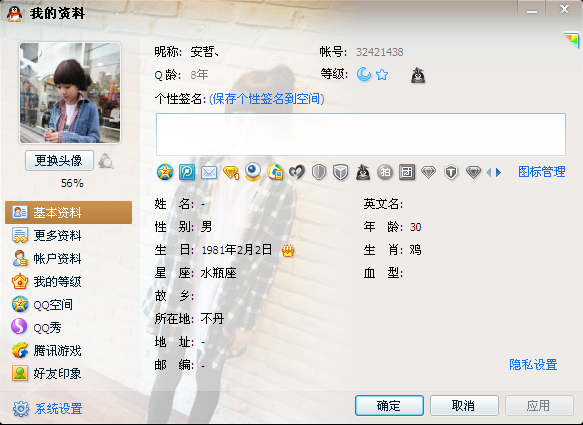Open the 腾讯游戏 sidebar item

(68, 351)
